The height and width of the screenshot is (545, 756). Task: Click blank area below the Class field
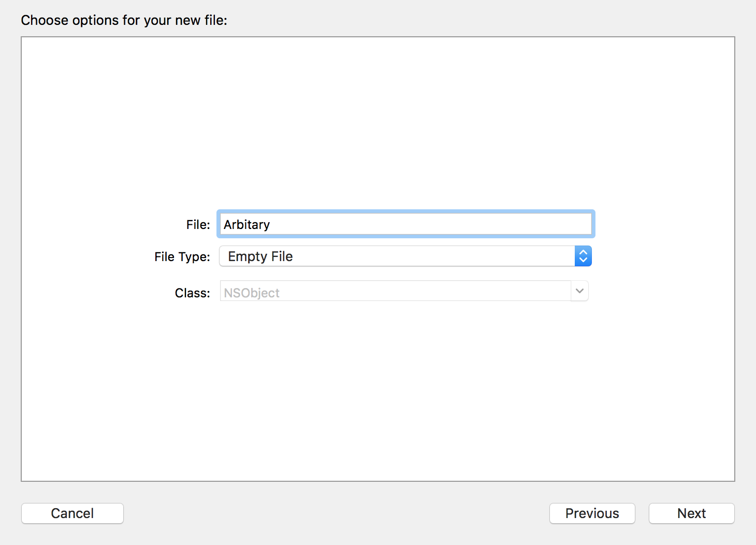point(378,389)
